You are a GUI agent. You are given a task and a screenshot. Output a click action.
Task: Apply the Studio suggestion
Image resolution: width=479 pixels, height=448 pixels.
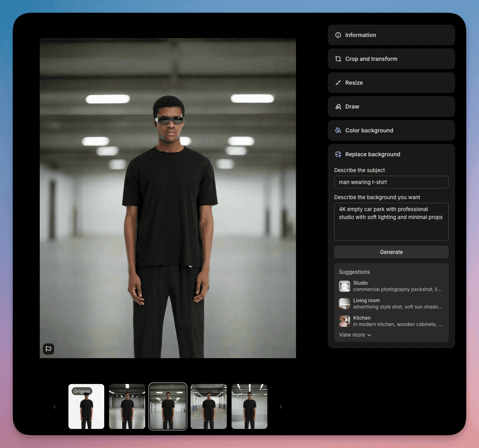point(391,286)
